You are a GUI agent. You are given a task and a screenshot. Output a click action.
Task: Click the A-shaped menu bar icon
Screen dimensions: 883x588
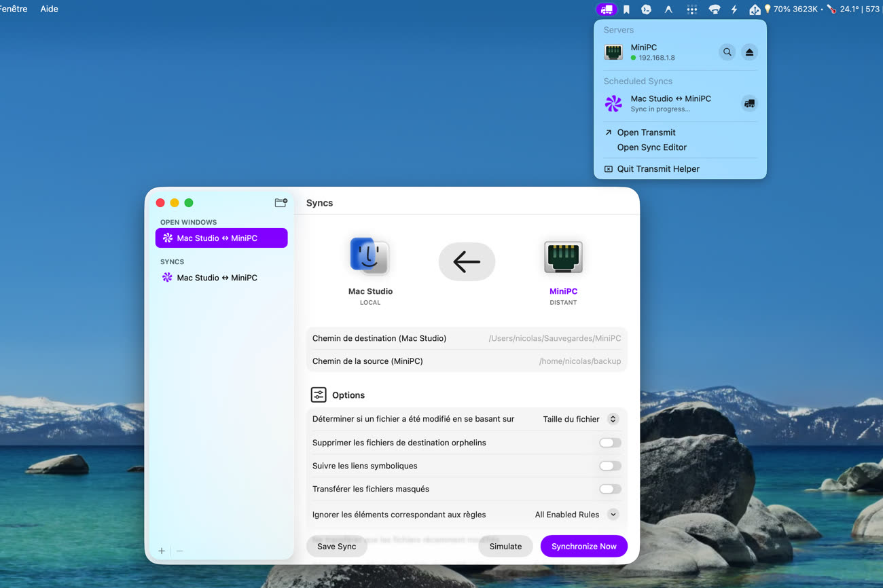(x=668, y=10)
